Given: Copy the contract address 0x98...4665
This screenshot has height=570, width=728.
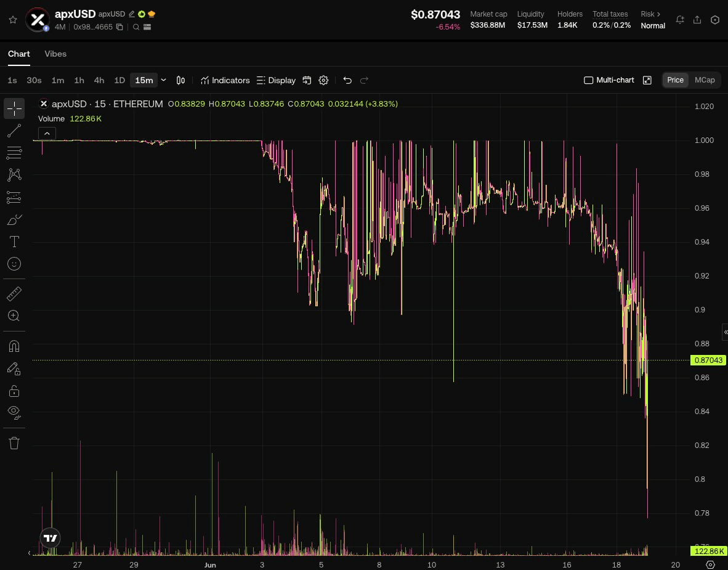Looking at the screenshot, I should pyautogui.click(x=119, y=27).
